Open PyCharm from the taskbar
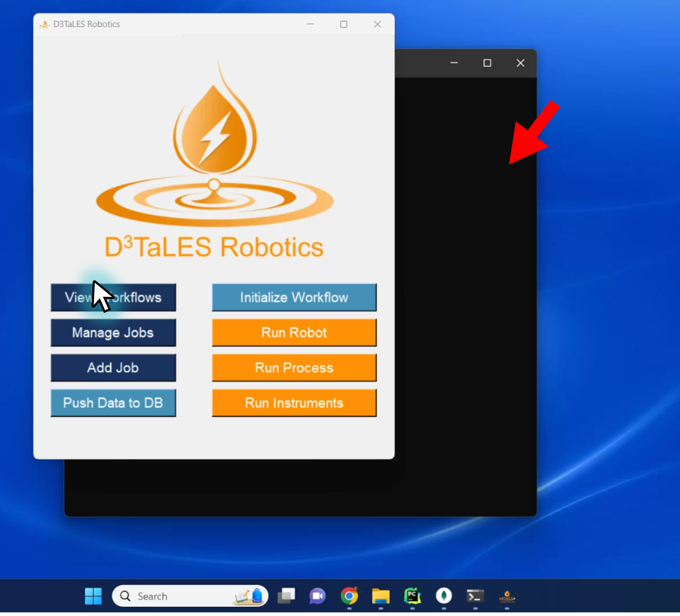The image size is (680, 616). 412,596
